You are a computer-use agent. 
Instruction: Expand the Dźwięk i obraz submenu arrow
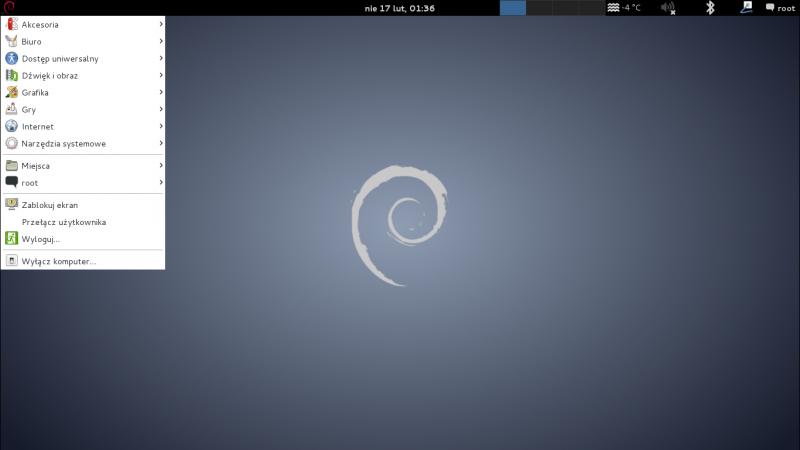pos(160,75)
